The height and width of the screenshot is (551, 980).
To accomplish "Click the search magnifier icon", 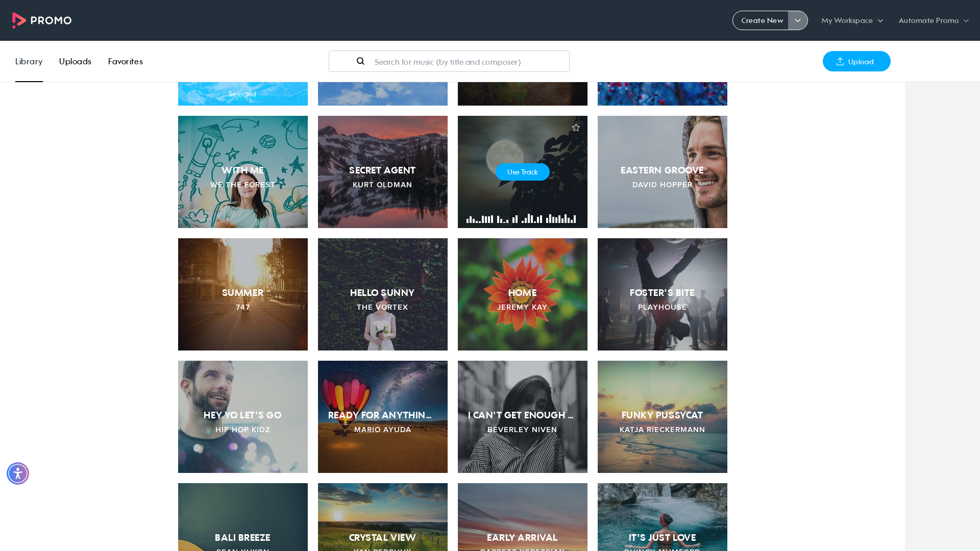I will click(360, 61).
